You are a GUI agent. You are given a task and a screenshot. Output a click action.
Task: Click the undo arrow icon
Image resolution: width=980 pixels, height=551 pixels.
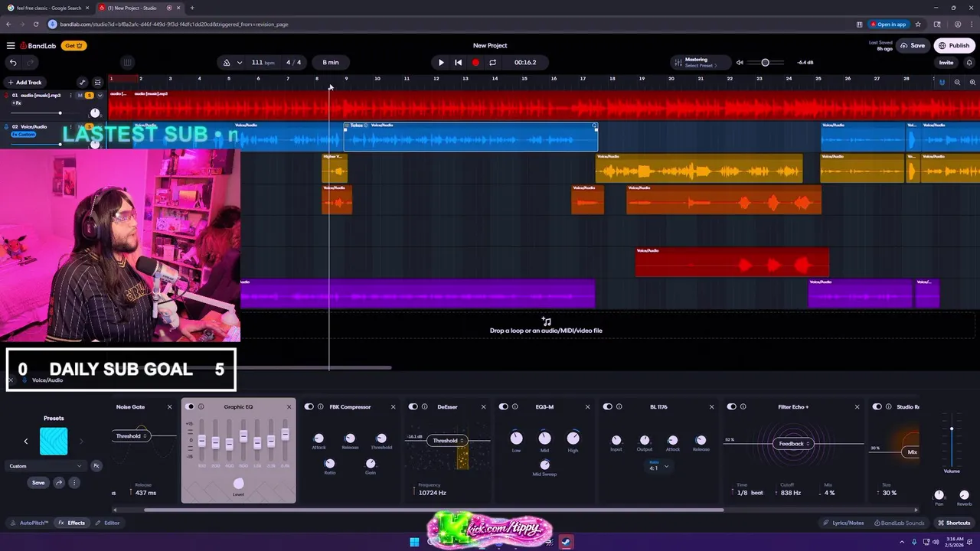pos(13,63)
